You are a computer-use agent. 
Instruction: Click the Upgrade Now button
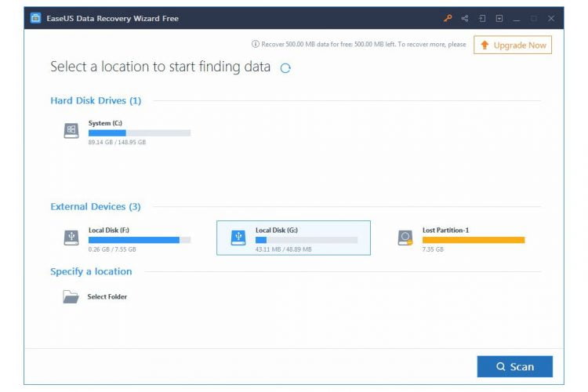tap(513, 45)
